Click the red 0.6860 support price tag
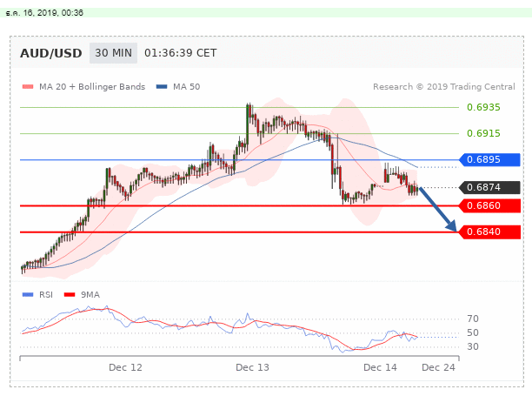The width and height of the screenshot is (532, 396). [x=489, y=205]
